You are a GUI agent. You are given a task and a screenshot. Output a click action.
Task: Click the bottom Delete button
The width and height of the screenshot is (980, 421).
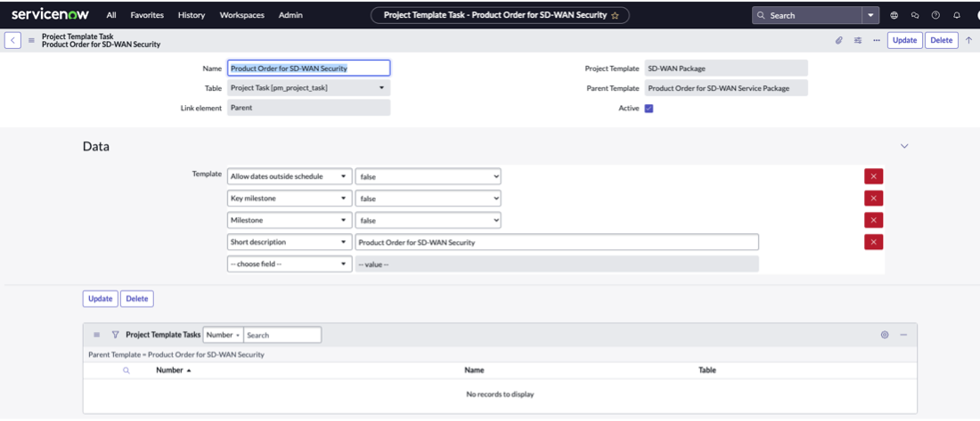(137, 298)
